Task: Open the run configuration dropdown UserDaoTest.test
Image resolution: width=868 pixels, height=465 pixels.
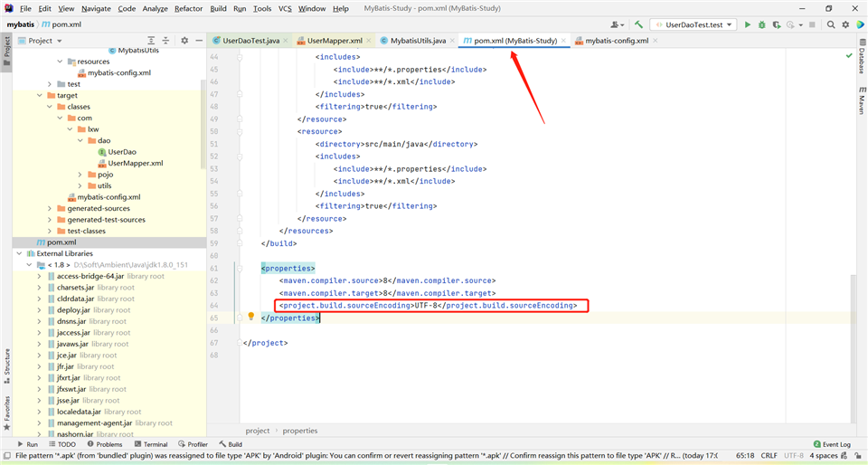Action: click(693, 25)
